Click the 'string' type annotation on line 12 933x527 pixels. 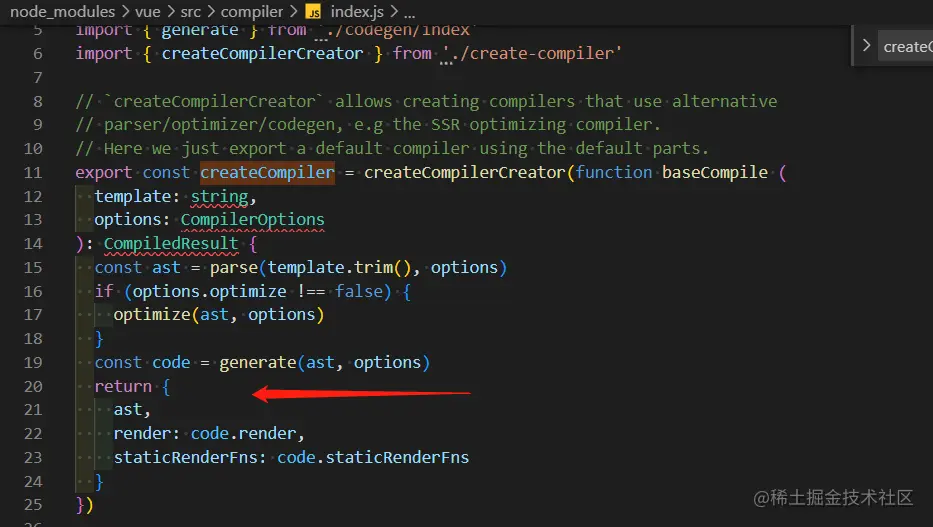[x=220, y=196]
